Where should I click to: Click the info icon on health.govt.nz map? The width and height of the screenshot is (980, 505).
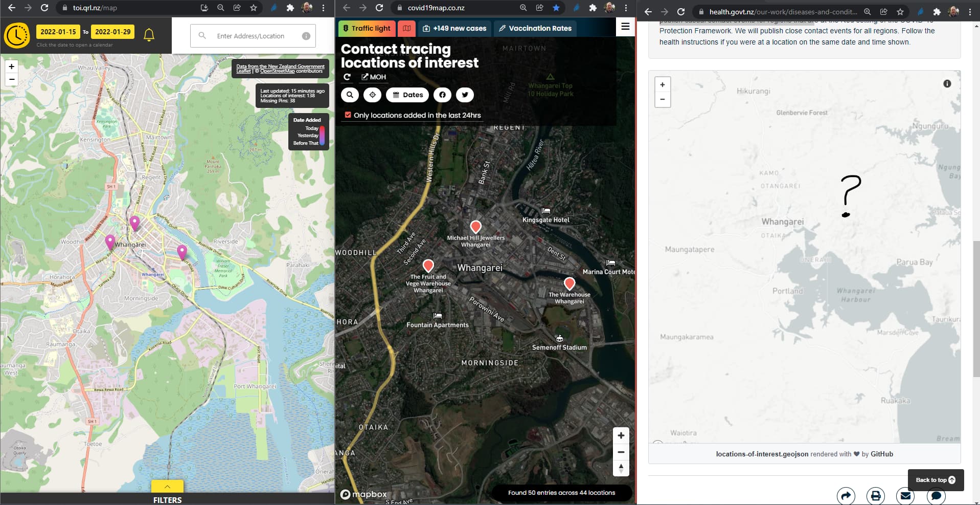(x=947, y=84)
